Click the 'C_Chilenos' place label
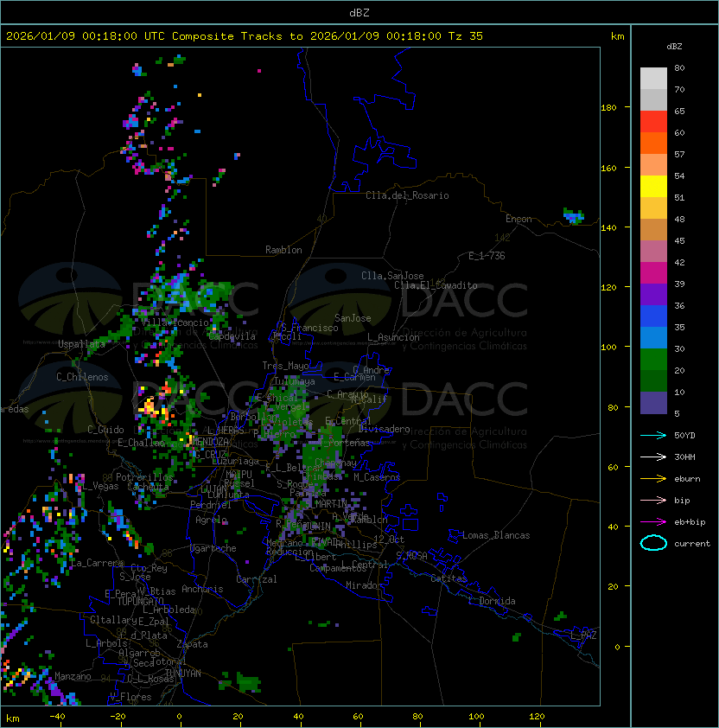 click(82, 377)
